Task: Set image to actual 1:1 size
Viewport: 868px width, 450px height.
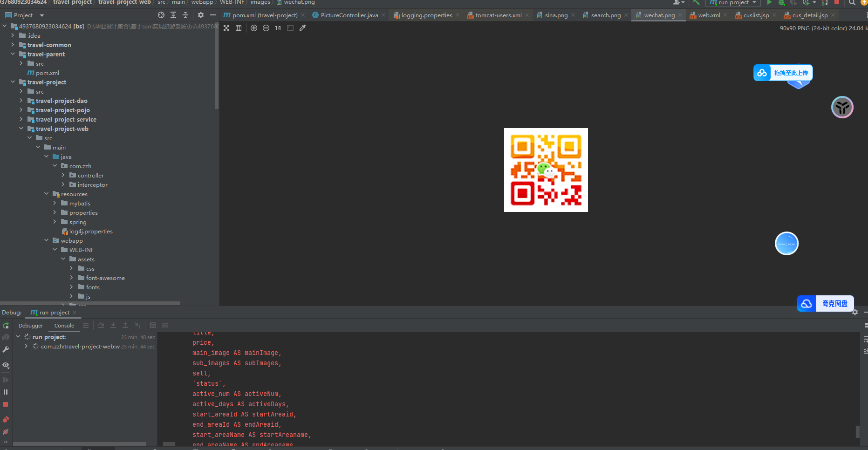Action: 278,28
